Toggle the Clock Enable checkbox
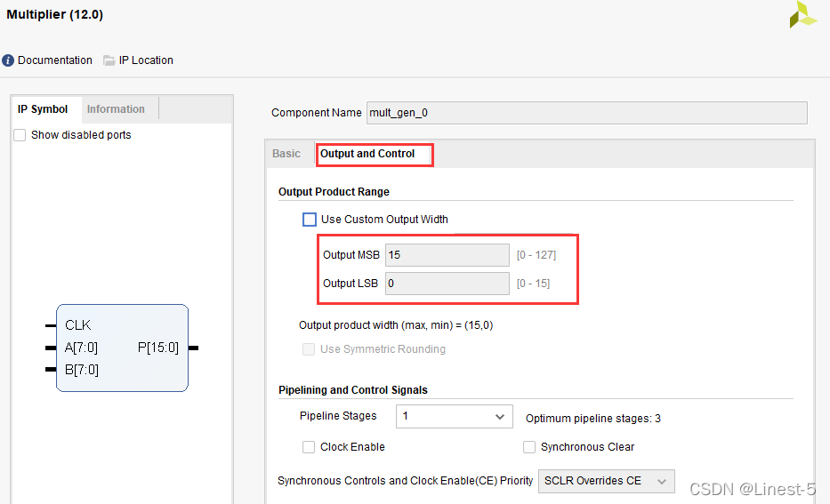The width and height of the screenshot is (830, 504). 309,447
